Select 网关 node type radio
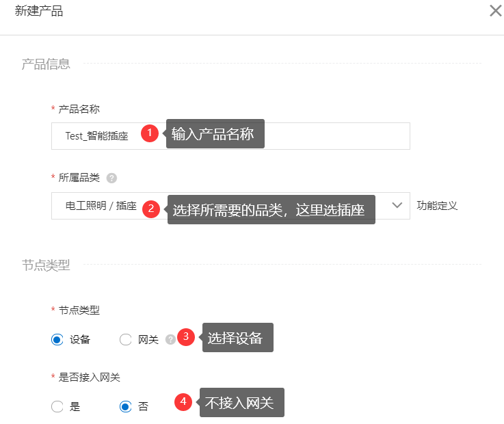The image size is (504, 424). coord(125,339)
